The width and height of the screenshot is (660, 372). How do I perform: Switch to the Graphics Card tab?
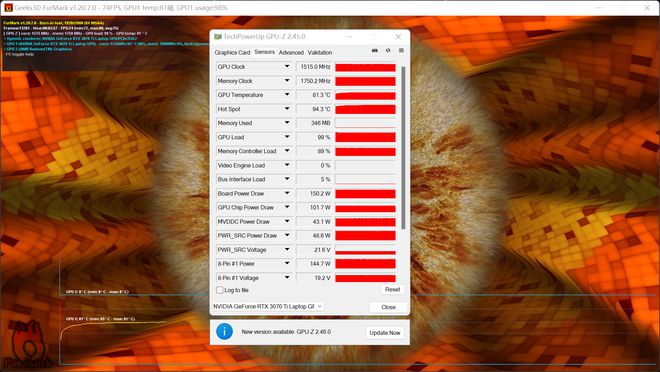(232, 52)
